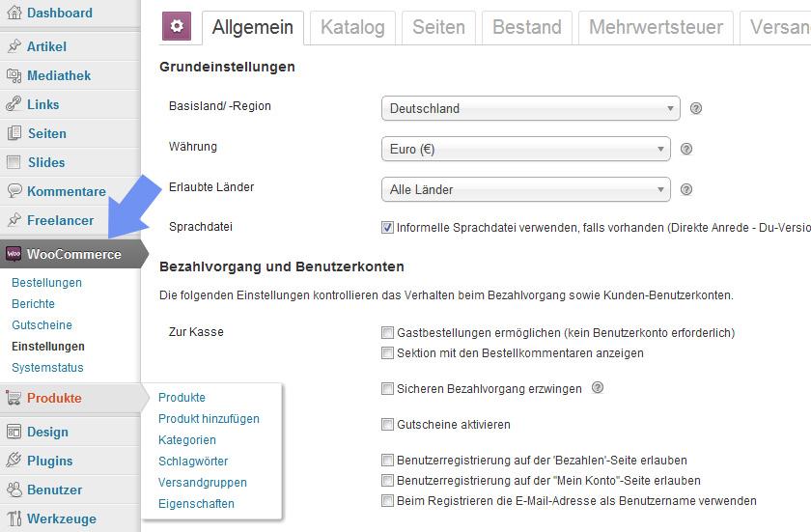Click Produkt hinzufügen in flyout menu
Screen dimensions: 811x532
point(209,419)
